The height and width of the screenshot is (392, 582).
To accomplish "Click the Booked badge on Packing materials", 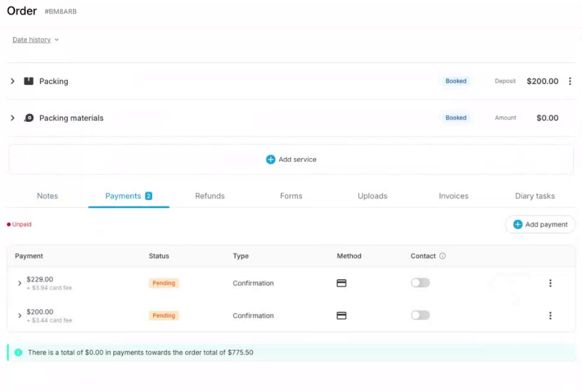I will pyautogui.click(x=456, y=118).
